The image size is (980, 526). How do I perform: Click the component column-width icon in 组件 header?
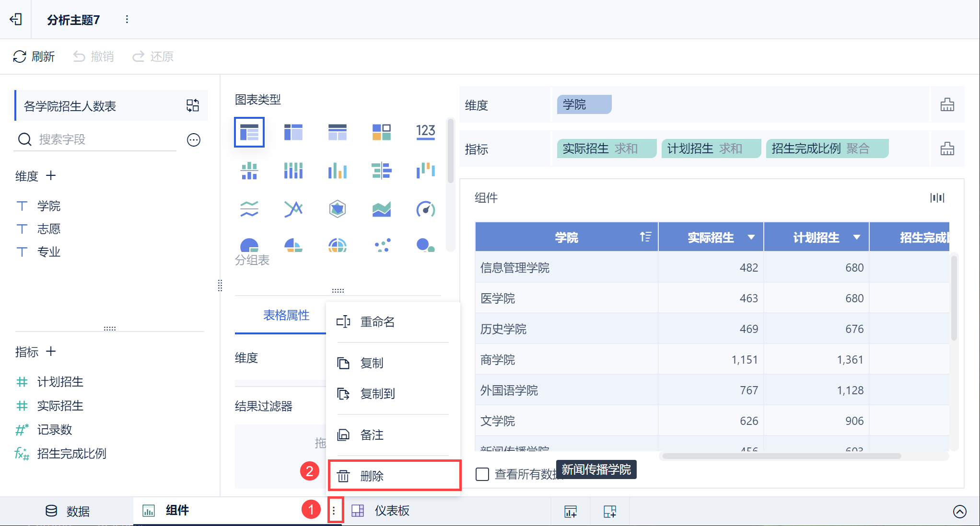pos(937,197)
